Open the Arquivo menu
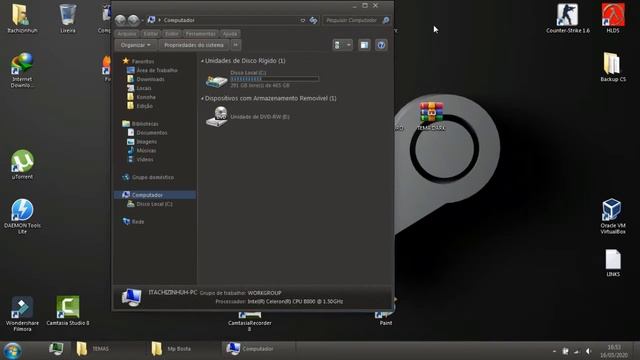Image resolution: width=640 pixels, height=360 pixels. coord(127,34)
